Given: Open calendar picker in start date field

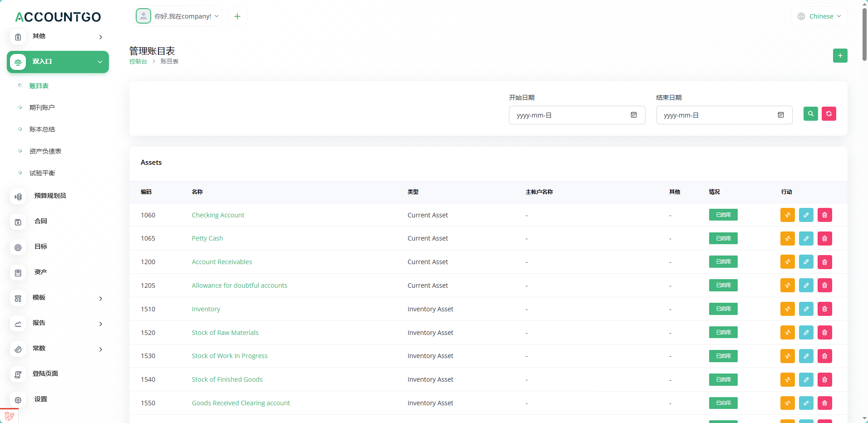Looking at the screenshot, I should click(633, 115).
